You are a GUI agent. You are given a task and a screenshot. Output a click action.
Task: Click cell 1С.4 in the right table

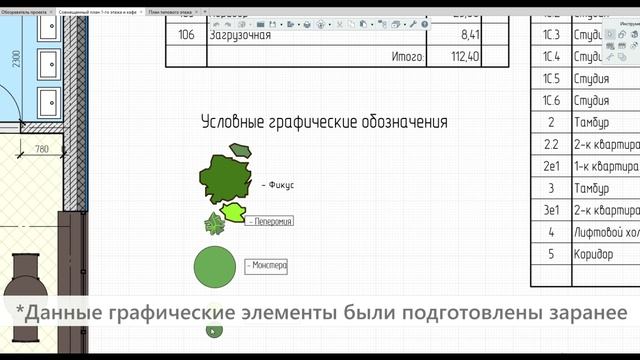551,56
